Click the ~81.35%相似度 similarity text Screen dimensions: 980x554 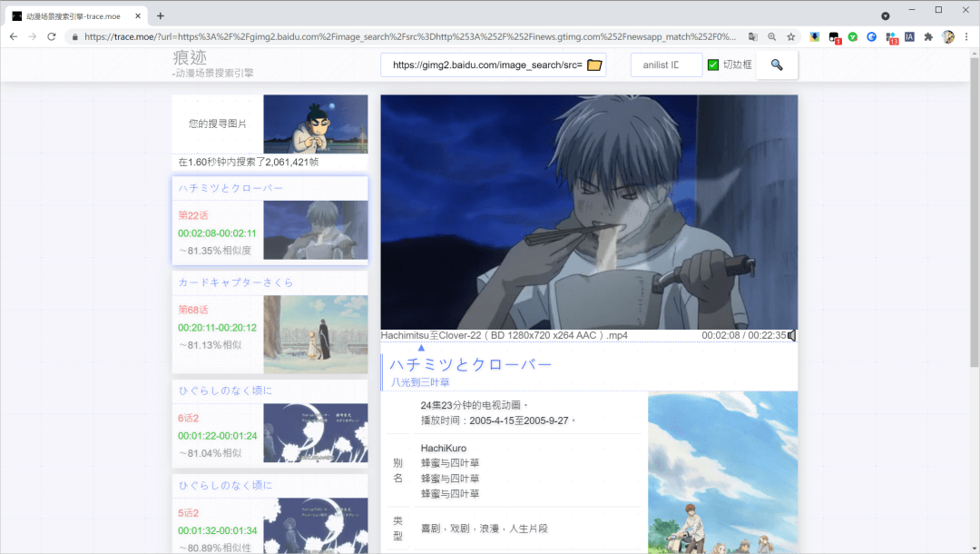(x=215, y=251)
